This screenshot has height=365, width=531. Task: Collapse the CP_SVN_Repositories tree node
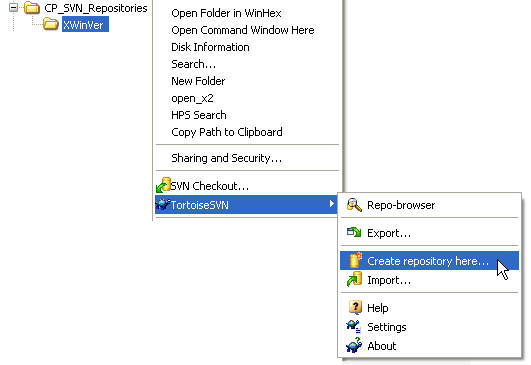13,7
